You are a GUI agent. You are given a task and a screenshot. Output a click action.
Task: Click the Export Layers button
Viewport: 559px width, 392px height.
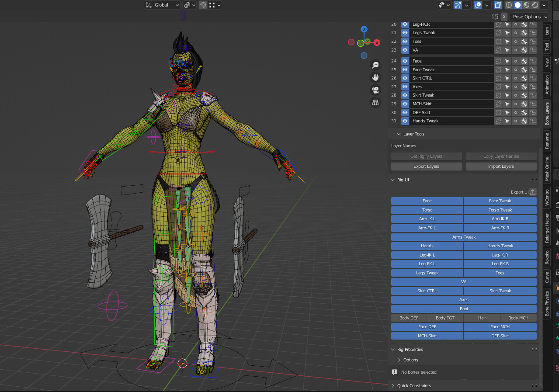426,166
